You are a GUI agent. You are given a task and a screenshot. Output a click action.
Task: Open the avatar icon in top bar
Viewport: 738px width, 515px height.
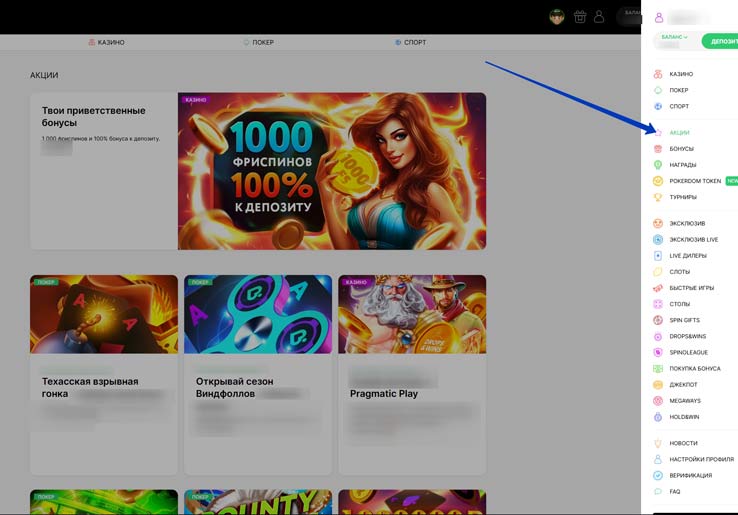558,16
